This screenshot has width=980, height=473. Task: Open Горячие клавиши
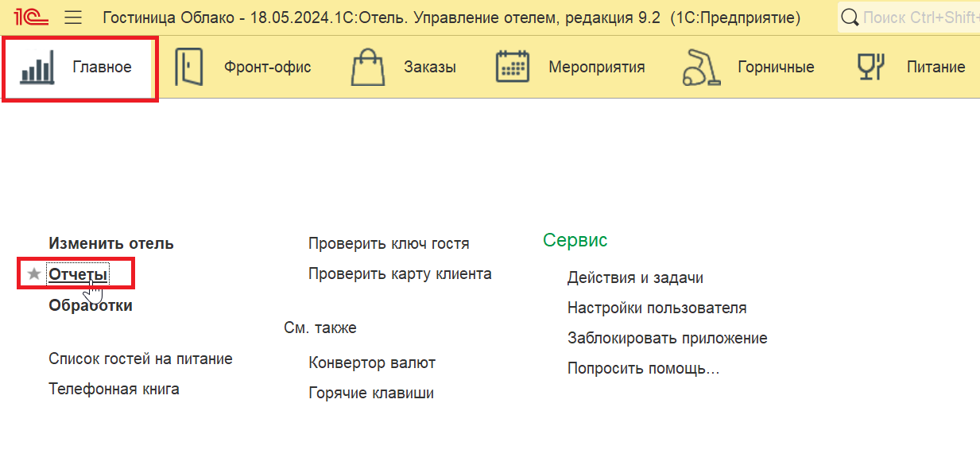[371, 394]
